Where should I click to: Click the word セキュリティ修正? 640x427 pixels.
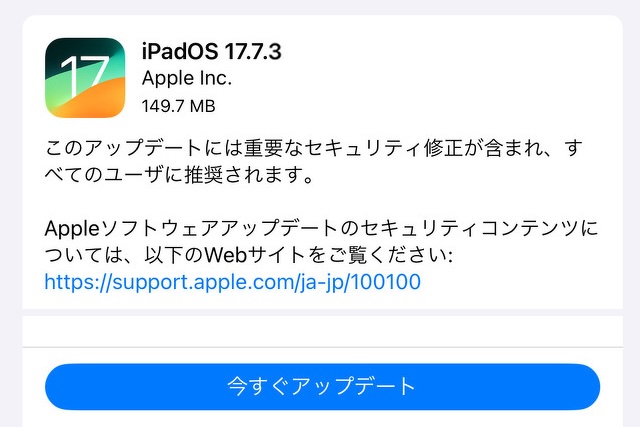click(x=383, y=148)
